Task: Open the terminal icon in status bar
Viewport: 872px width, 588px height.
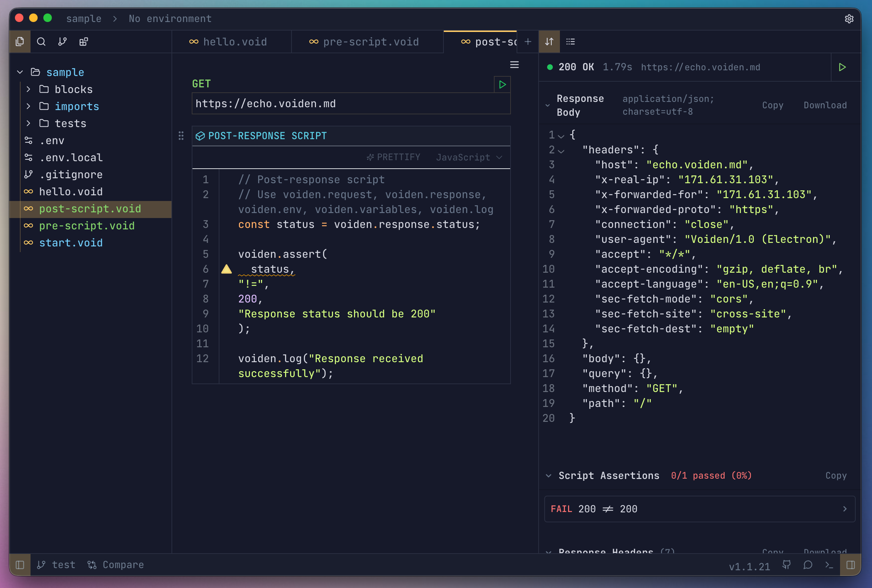Action: (829, 565)
